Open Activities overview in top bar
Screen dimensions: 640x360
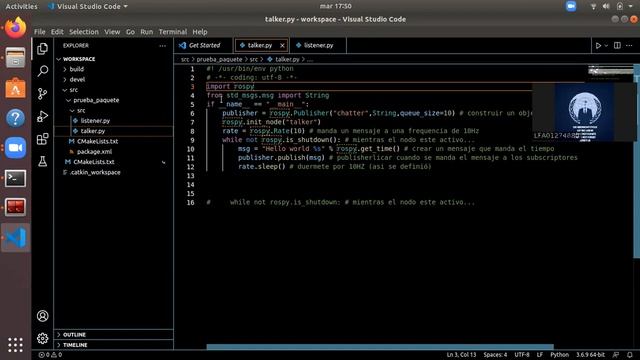[x=21, y=6]
